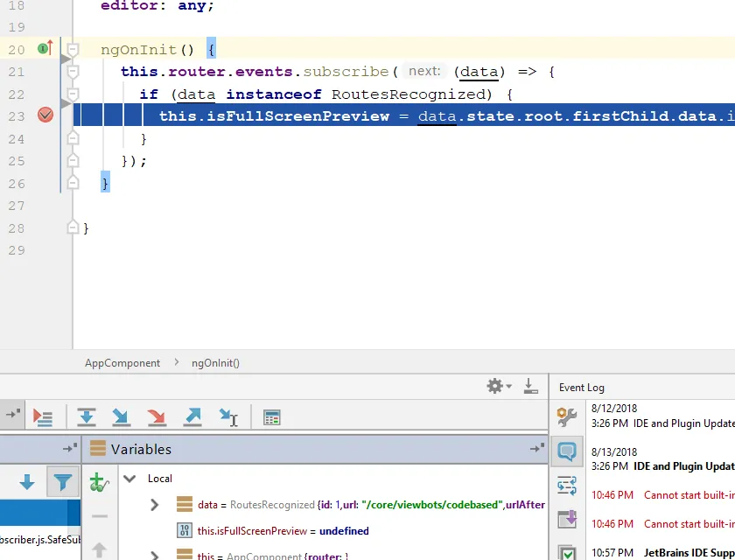Toggle soft-wrap icon in Event Log
The image size is (735, 560).
point(567,485)
